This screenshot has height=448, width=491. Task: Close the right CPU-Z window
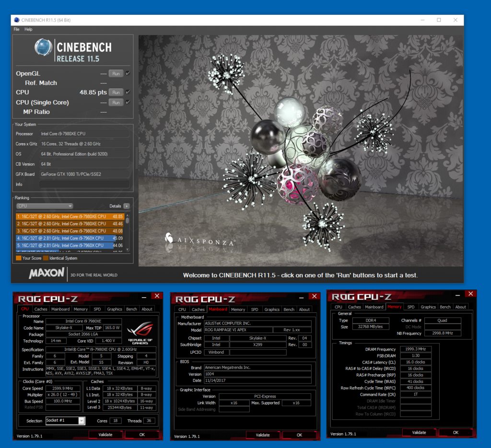click(471, 294)
